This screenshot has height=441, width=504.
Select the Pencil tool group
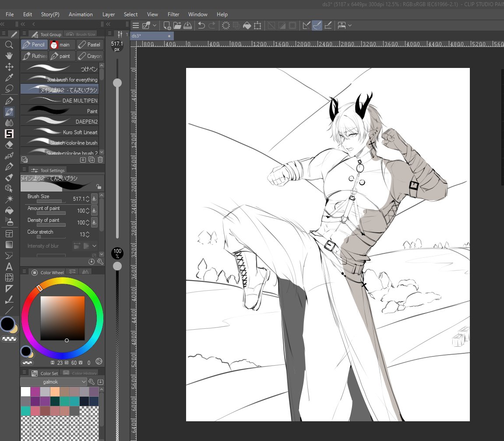click(x=35, y=45)
